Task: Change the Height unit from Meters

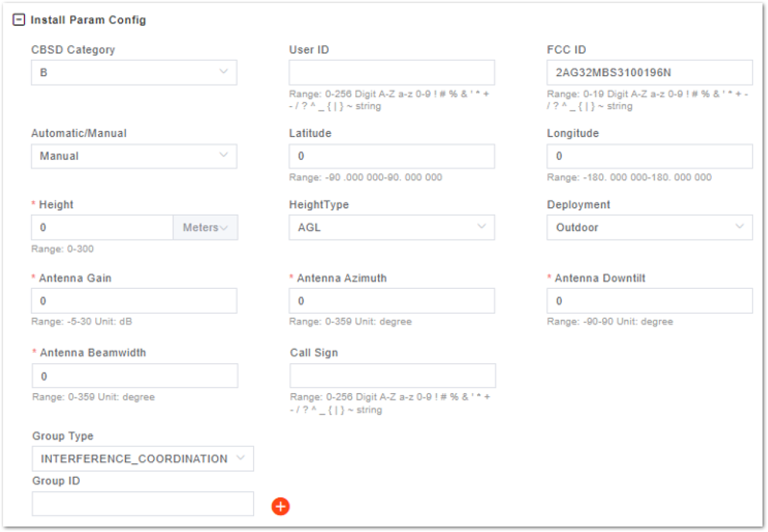Action: (205, 227)
